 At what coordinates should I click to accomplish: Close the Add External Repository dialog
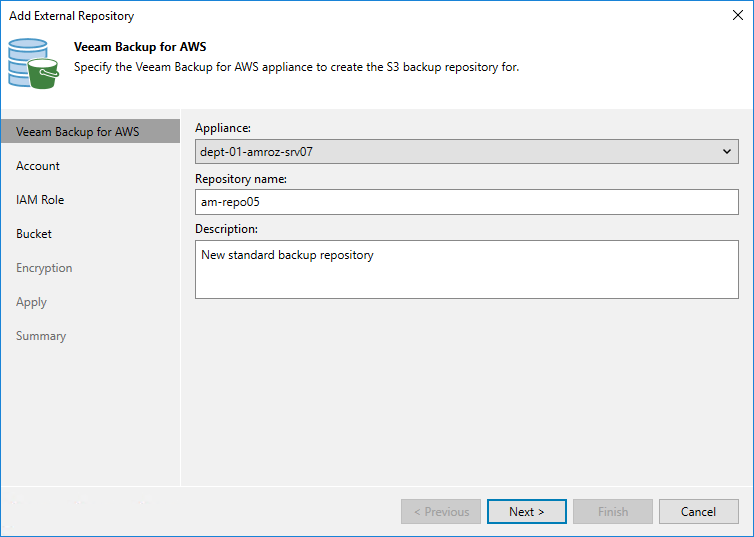click(738, 16)
